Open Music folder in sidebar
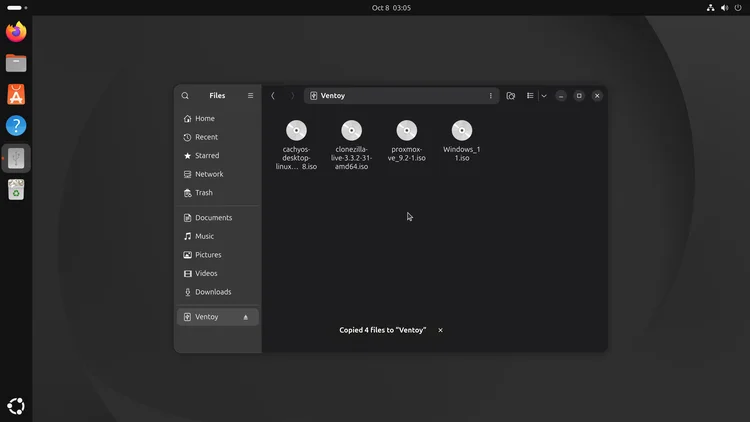 tap(218, 236)
